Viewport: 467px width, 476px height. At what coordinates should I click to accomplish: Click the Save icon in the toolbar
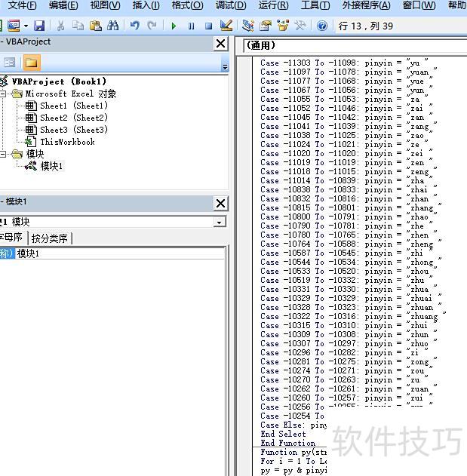tap(39, 26)
